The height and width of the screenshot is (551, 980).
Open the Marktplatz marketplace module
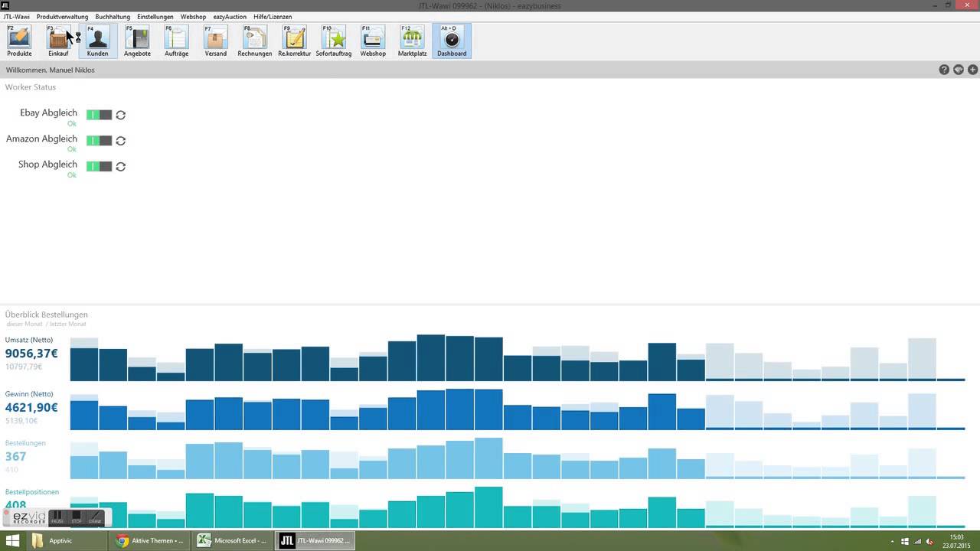tap(412, 41)
